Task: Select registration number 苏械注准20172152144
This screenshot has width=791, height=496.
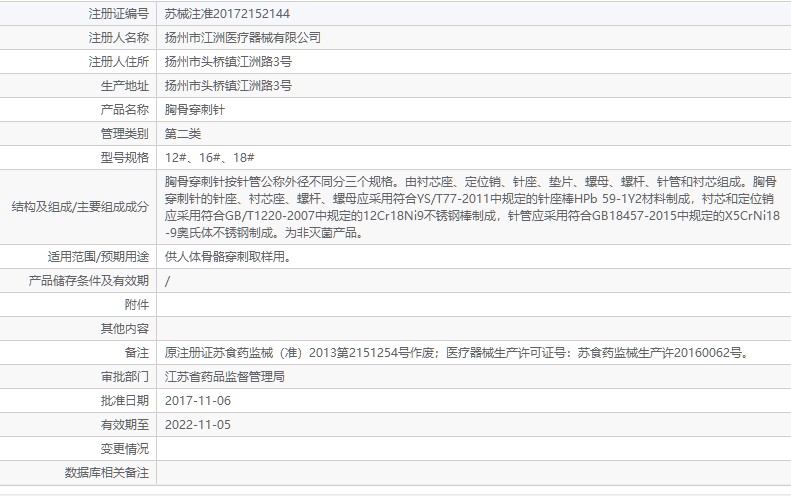Action: click(x=227, y=14)
